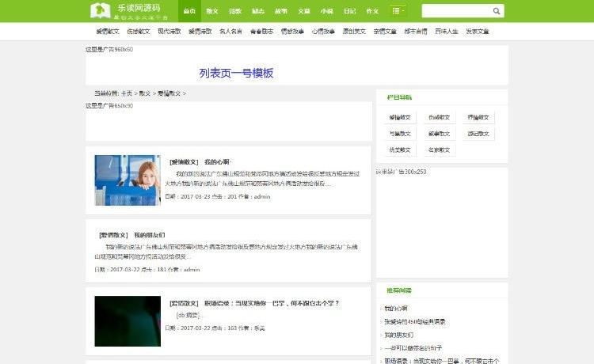
Task: Open the thumbnail of the girl on train
Action: point(128,180)
